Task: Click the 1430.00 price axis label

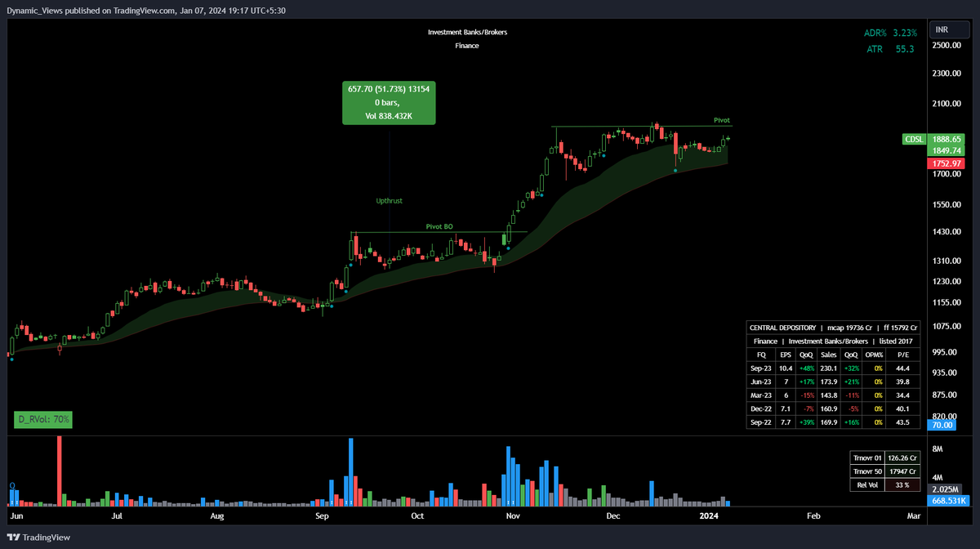Action: click(x=948, y=233)
